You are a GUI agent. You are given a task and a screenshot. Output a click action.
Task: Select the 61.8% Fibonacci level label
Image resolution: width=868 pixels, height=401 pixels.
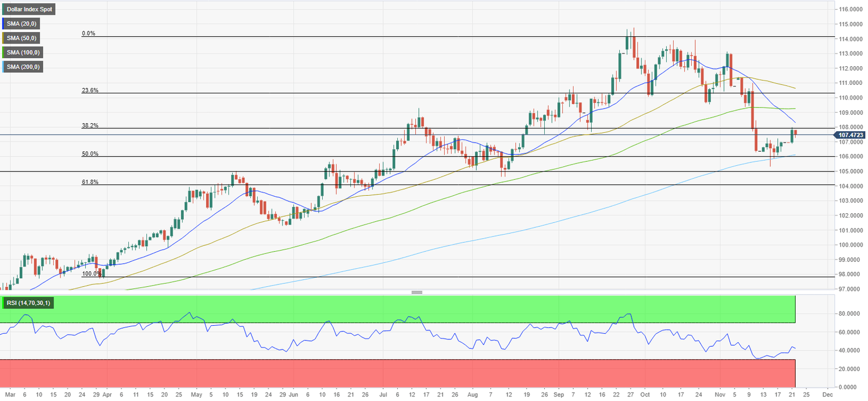[90, 182]
